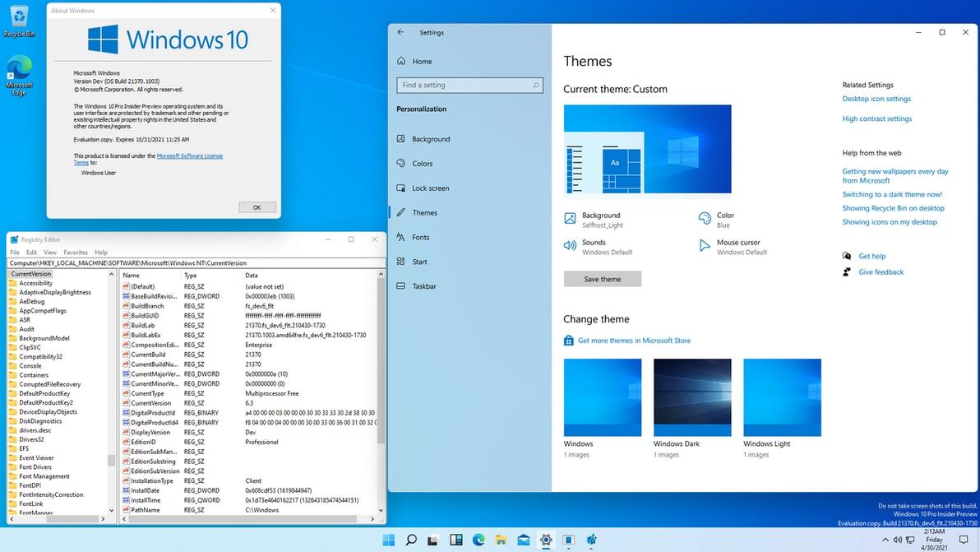Select the Font Drivers registry key
980x552 pixels.
(30, 467)
